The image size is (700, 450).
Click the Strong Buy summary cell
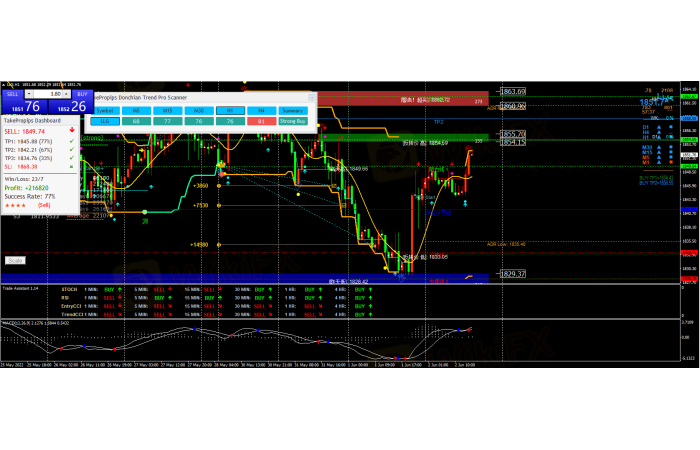[x=292, y=122]
